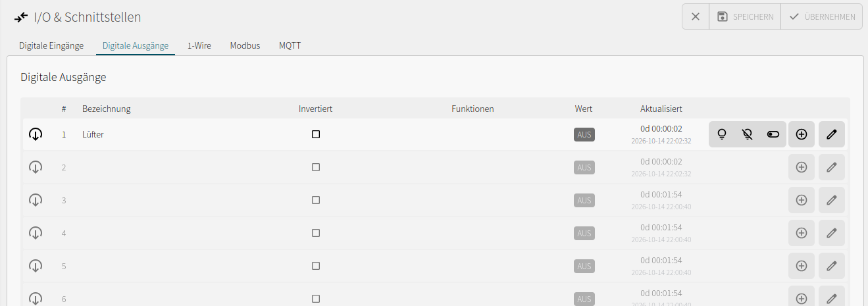Click the Speichern button
The width and height of the screenshot is (868, 306).
pos(745,16)
